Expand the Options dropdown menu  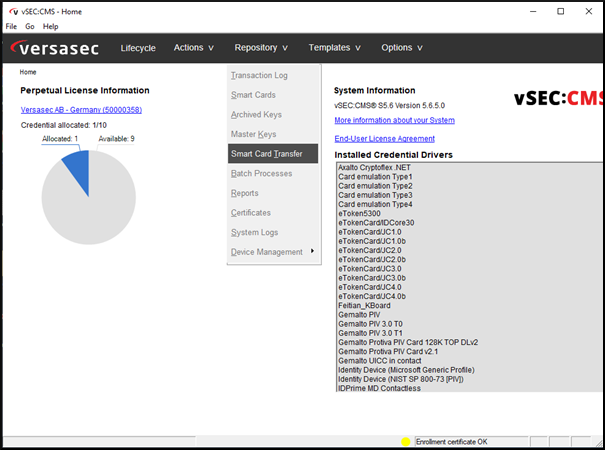tap(402, 47)
